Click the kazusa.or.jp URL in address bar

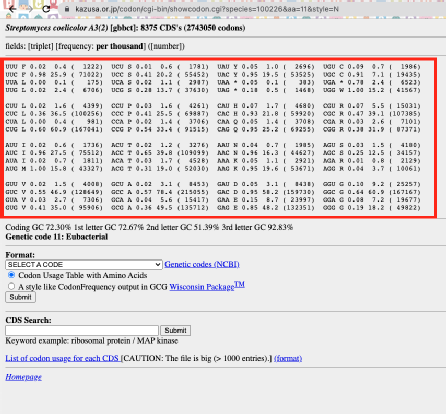pyautogui.click(x=207, y=9)
